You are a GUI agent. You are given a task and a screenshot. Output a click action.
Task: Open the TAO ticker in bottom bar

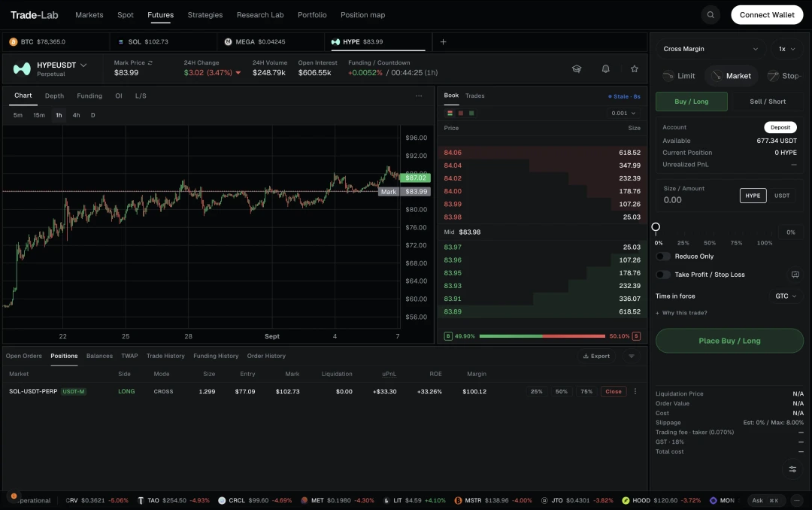[x=174, y=501]
